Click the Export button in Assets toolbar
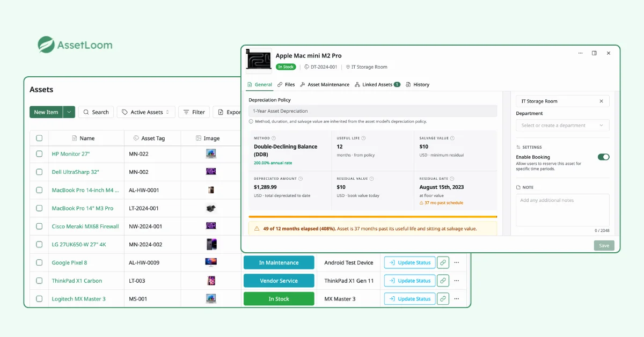644x337 pixels. [227, 112]
